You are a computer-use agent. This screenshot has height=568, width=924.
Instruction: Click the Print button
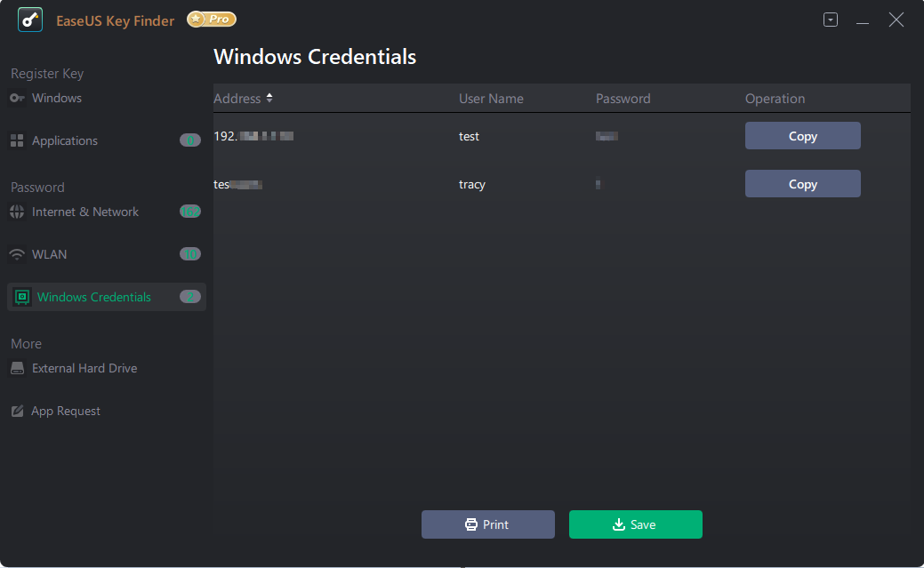(x=488, y=524)
